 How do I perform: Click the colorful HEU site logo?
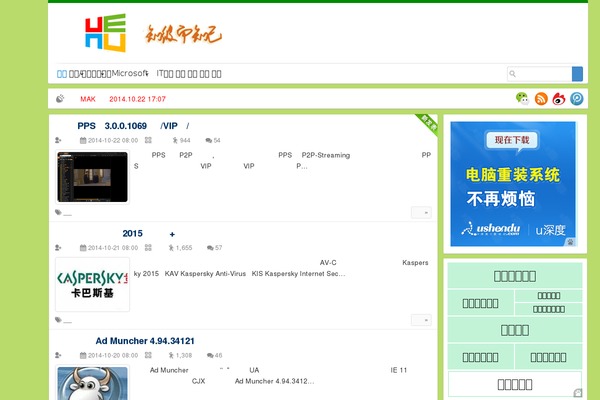click(x=105, y=33)
